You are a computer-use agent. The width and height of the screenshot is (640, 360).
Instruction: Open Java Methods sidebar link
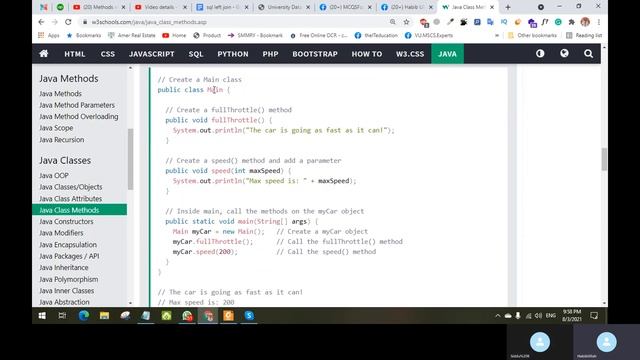[60, 93]
